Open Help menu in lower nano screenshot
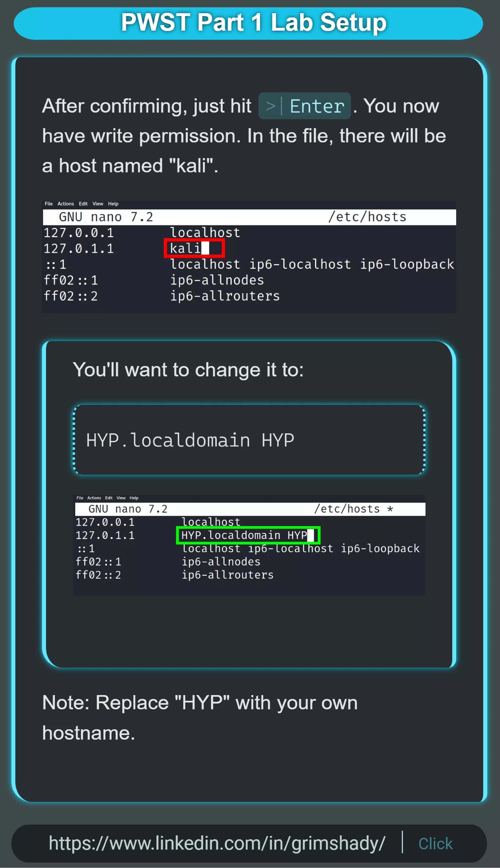 134,498
